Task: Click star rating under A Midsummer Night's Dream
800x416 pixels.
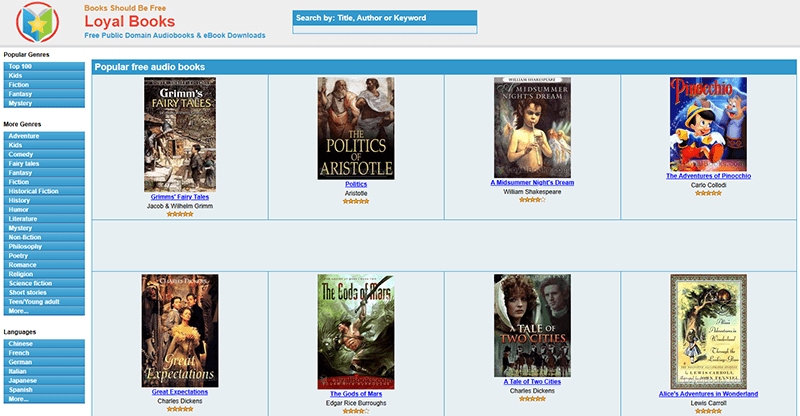Action: pyautogui.click(x=532, y=200)
